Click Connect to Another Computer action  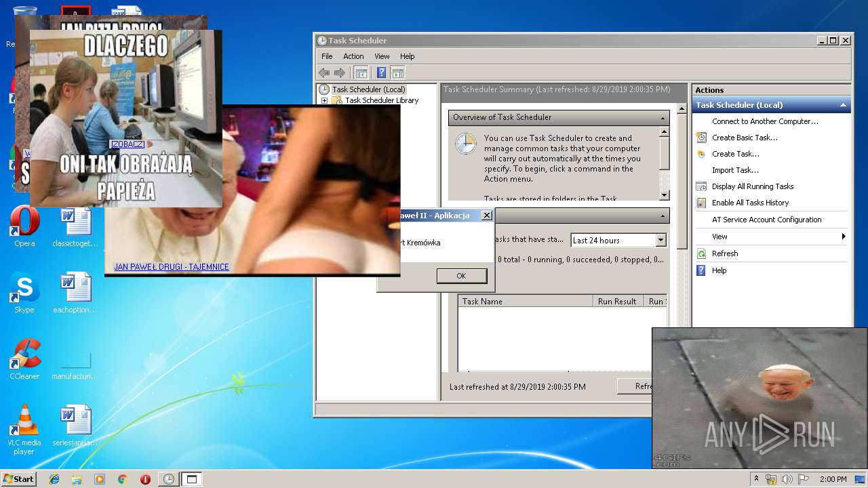pyautogui.click(x=765, y=121)
